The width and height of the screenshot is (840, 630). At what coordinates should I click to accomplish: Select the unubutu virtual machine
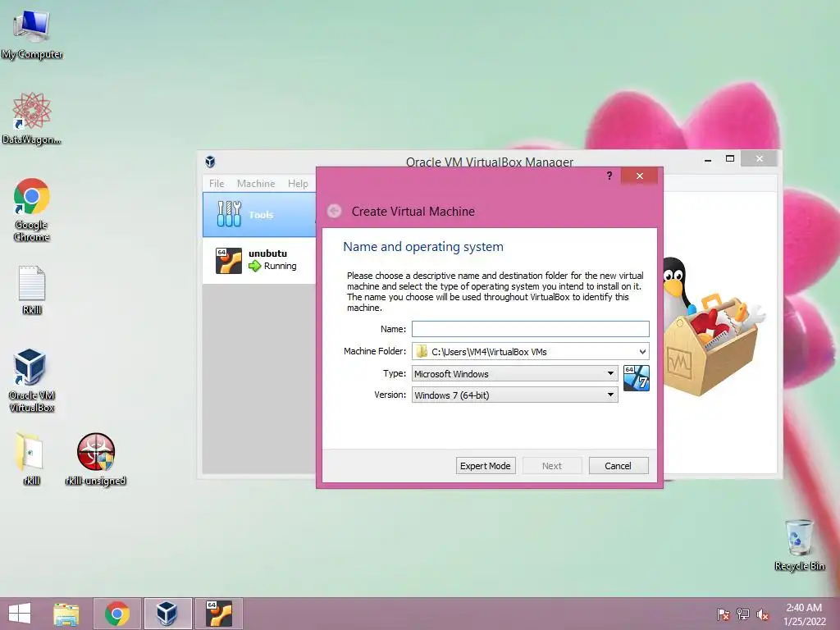click(259, 260)
